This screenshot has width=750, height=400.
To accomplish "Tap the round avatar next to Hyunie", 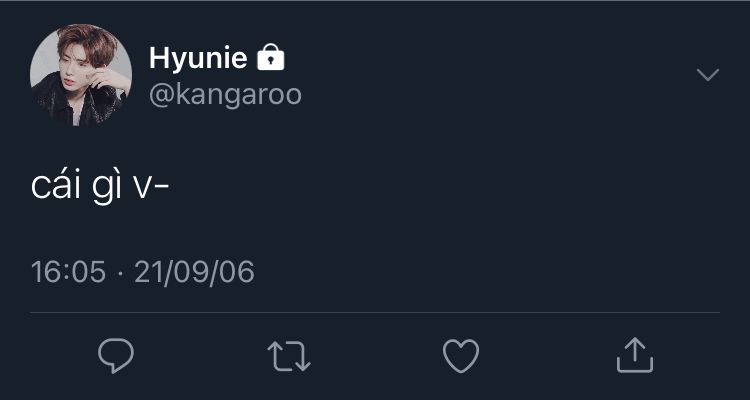I will 81,75.
